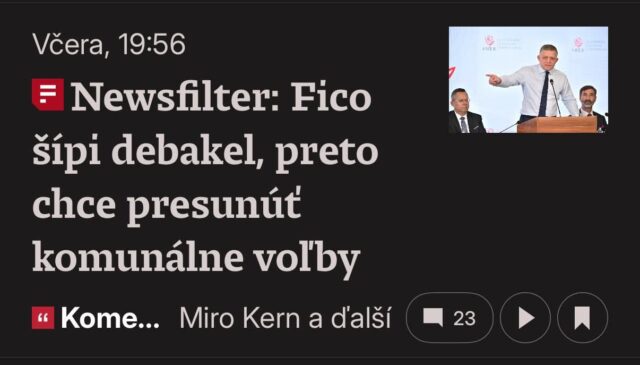Screen dimensions: 640x365
Task: Click the word 'Newsfilter:' in the headline
Action: 175,97
